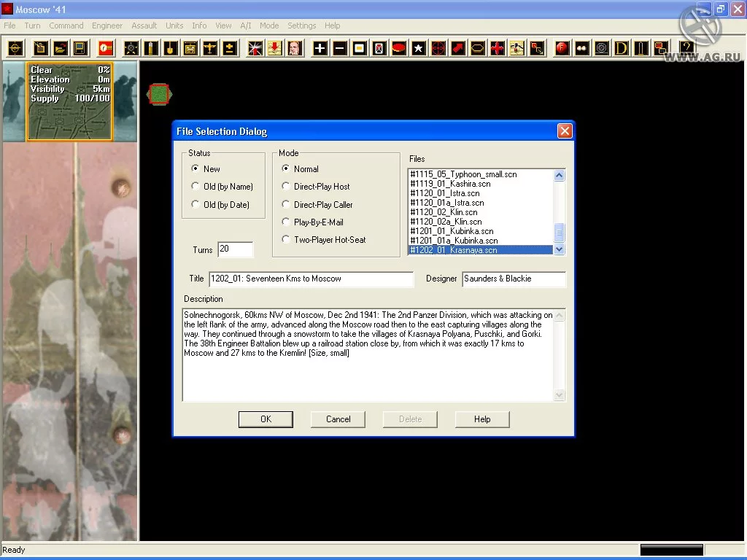Viewport: 747px width, 560px height.
Task: Click the white minus zoom-out icon
Action: tap(340, 48)
